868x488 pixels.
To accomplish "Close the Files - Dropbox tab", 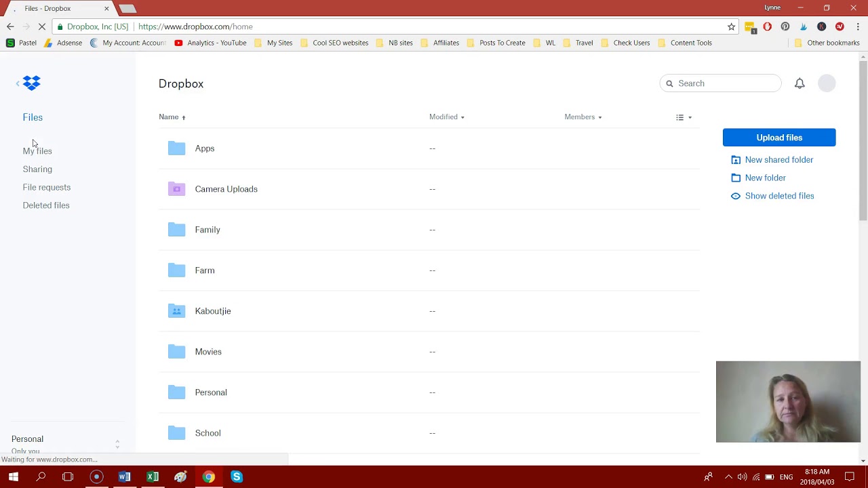I will [106, 9].
